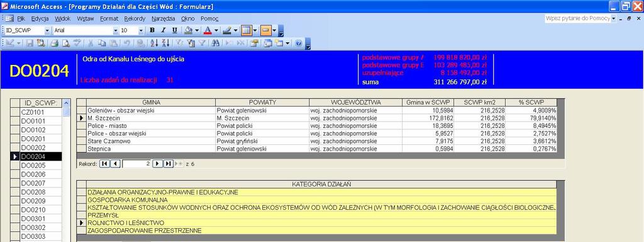Open the font size 10 dropdown
The image size is (644, 242).
pyautogui.click(x=141, y=30)
